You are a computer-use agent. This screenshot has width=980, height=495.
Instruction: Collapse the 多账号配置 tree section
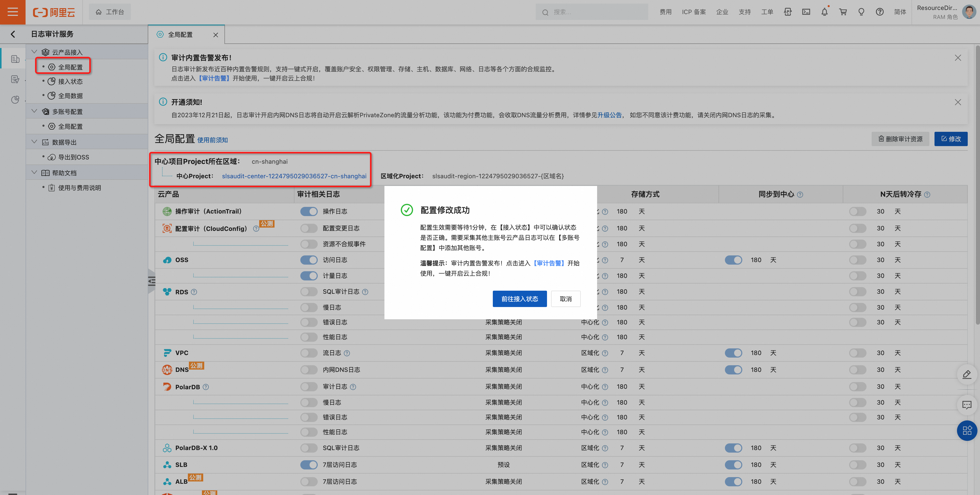click(34, 111)
